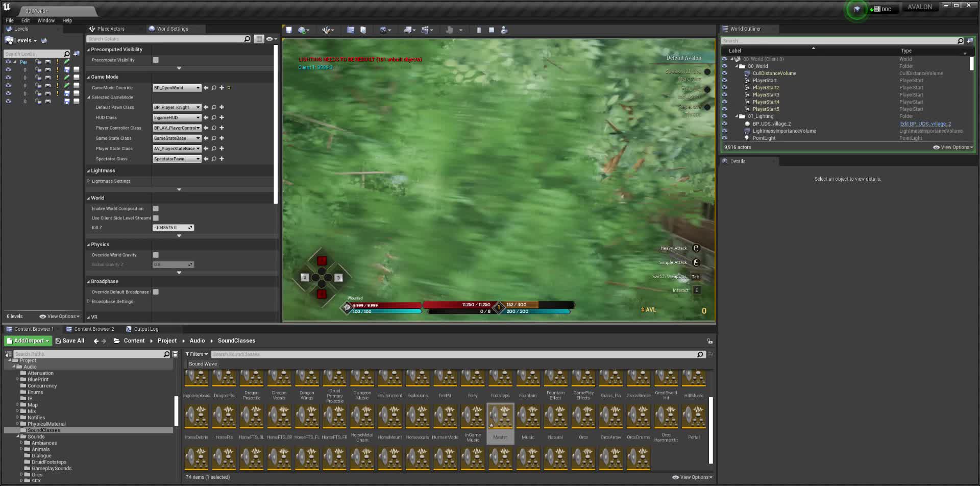Enable the Precompute Visibility checkbox
The image size is (980, 486).
point(156,60)
